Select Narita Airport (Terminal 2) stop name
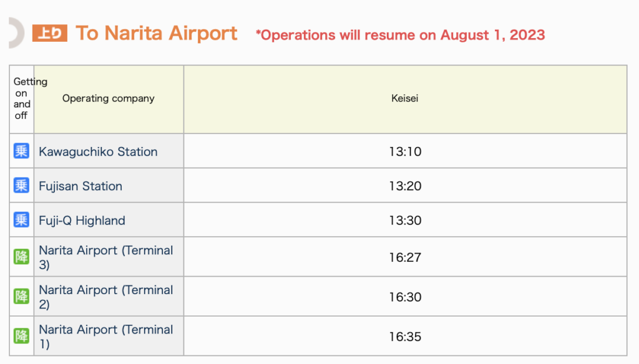639x364 pixels. click(106, 297)
